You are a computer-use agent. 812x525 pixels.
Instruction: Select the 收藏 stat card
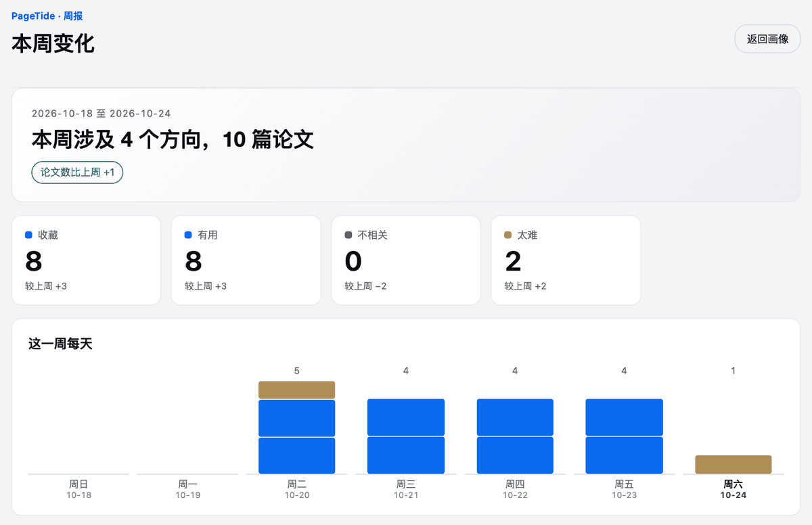coord(86,260)
